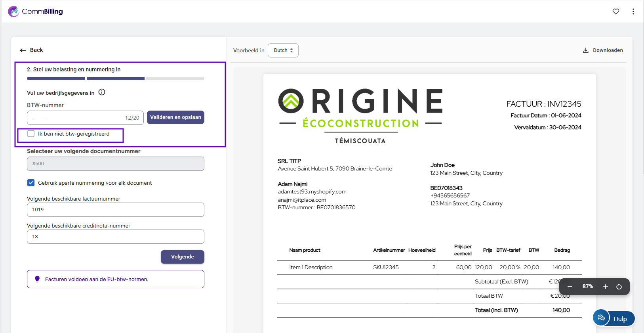Open the three-dot more options menu
Image resolution: width=644 pixels, height=333 pixels.
[x=633, y=11]
